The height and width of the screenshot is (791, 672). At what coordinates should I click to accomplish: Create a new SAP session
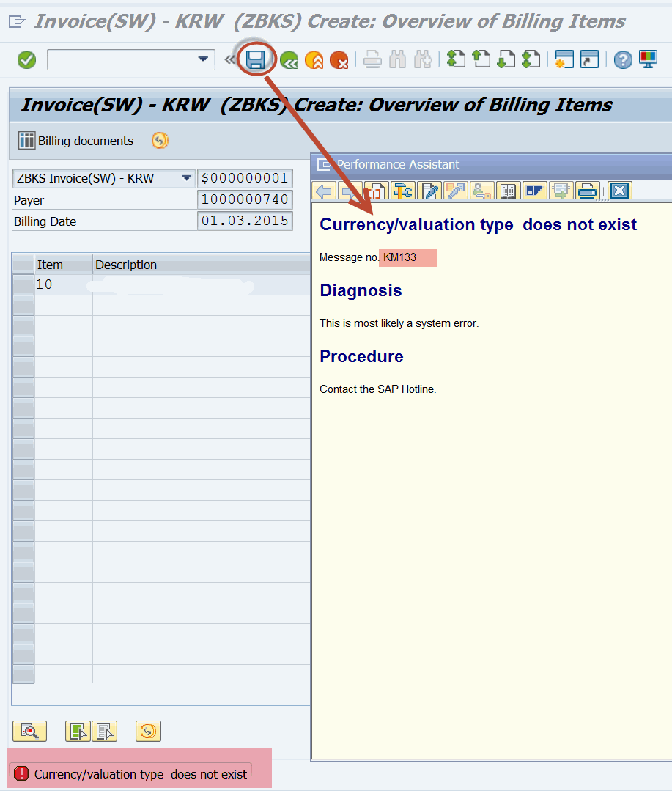(x=564, y=59)
